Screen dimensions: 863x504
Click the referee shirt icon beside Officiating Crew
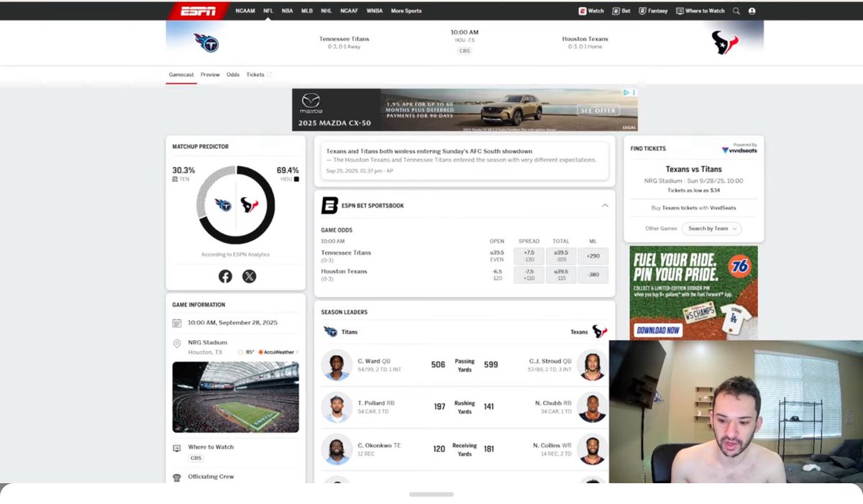click(177, 477)
